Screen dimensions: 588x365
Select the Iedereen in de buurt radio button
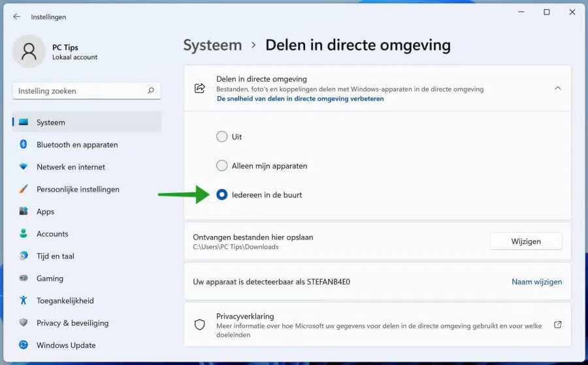(x=221, y=194)
